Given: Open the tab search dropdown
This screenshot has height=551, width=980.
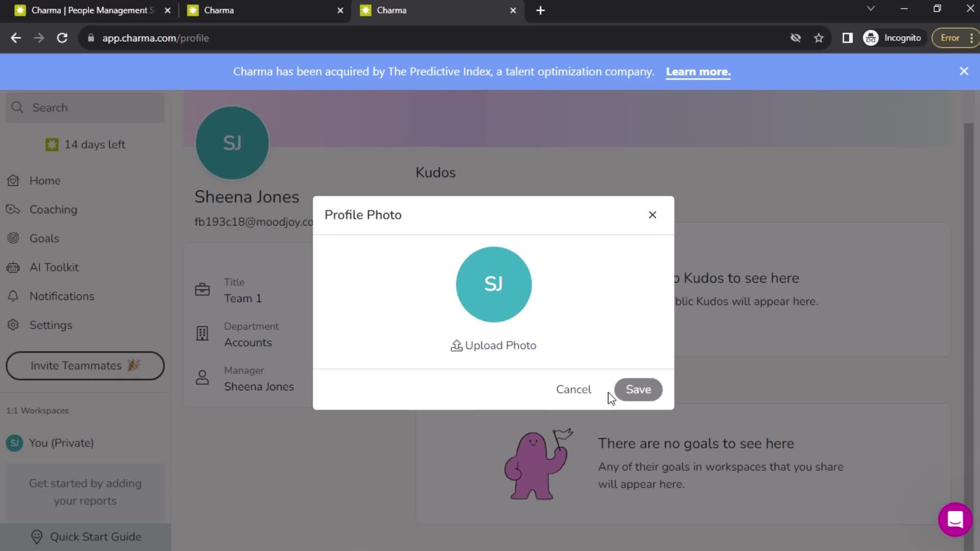Looking at the screenshot, I should [x=871, y=9].
